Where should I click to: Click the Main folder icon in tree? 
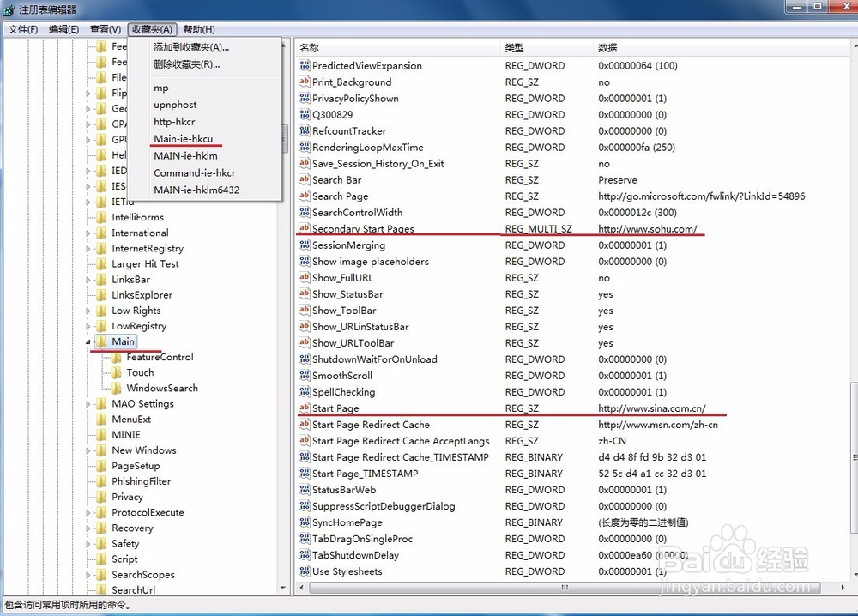click(101, 341)
